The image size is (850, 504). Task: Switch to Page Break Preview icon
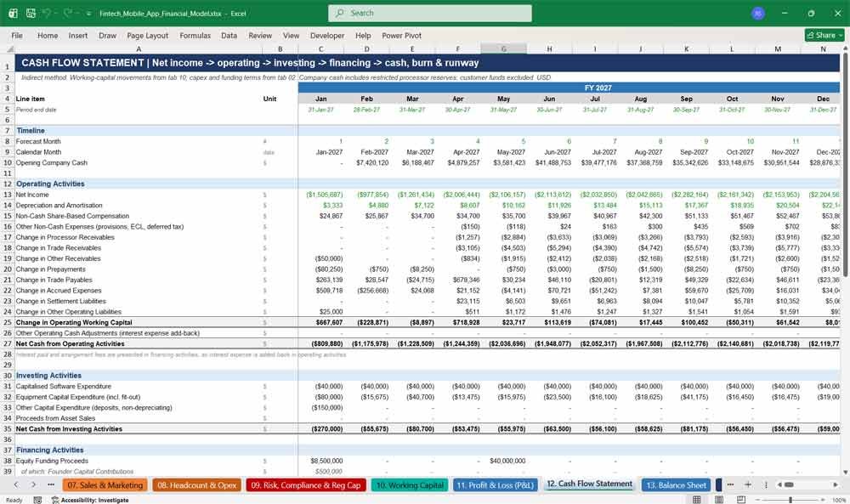coord(740,500)
